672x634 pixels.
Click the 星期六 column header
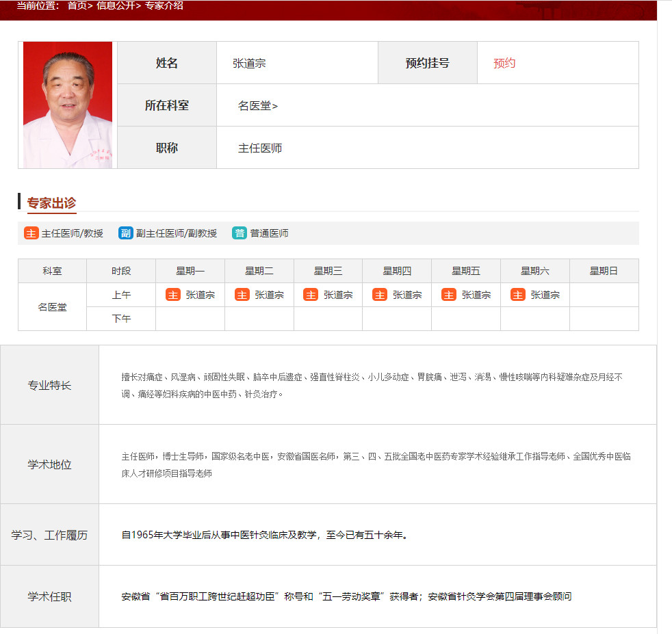pyautogui.click(x=535, y=271)
